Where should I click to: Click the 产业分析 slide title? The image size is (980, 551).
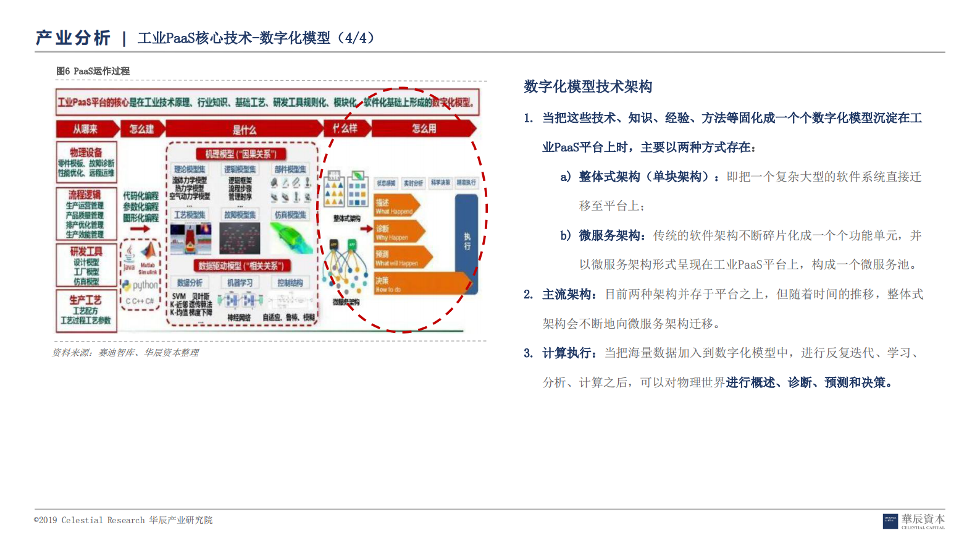click(x=73, y=38)
